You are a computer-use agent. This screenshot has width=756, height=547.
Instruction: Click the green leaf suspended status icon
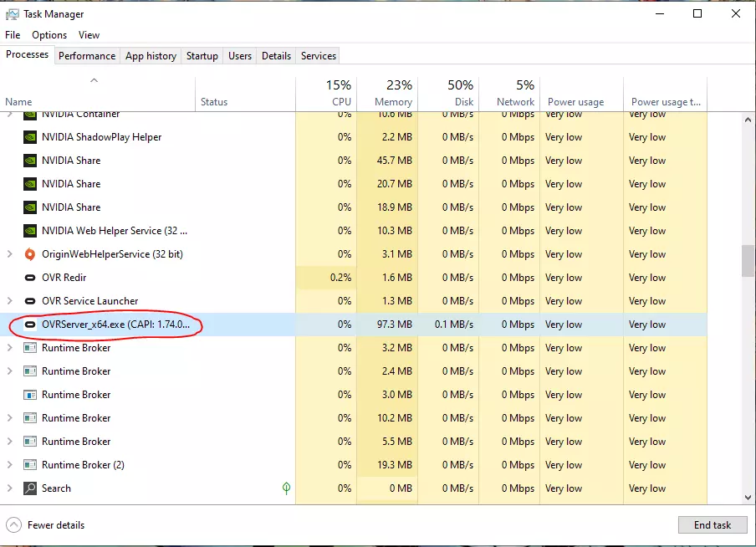tap(286, 488)
